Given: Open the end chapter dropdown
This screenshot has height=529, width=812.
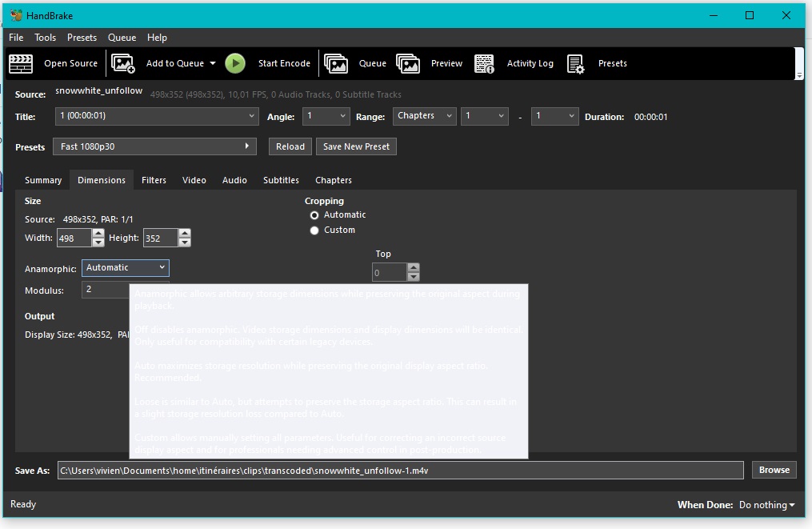Looking at the screenshot, I should coord(554,116).
